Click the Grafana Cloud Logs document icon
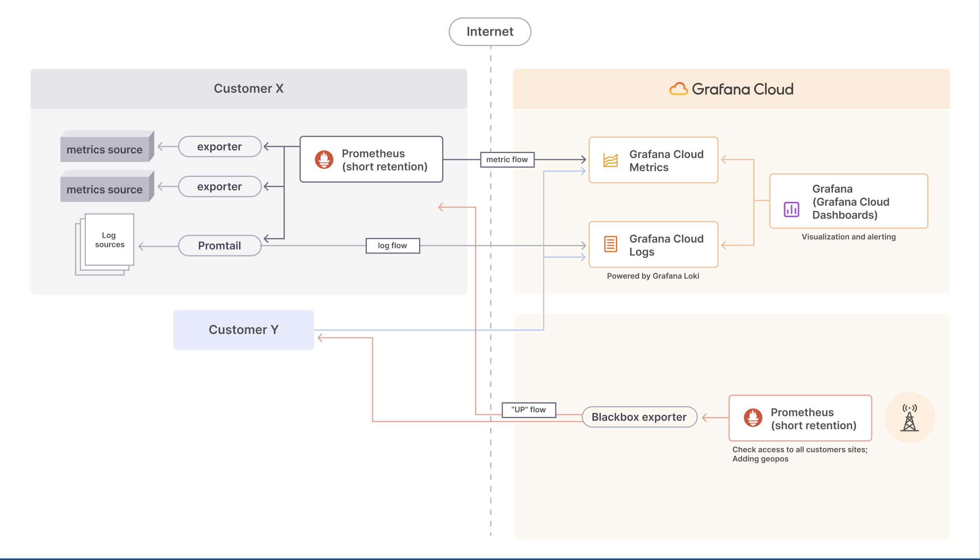Image resolution: width=980 pixels, height=560 pixels. [610, 244]
